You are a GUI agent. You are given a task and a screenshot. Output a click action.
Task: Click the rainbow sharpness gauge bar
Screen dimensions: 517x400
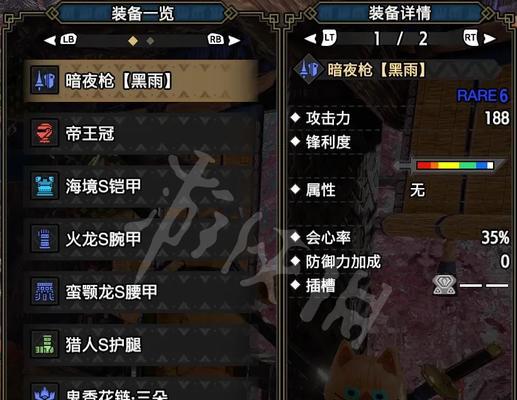[455, 165]
